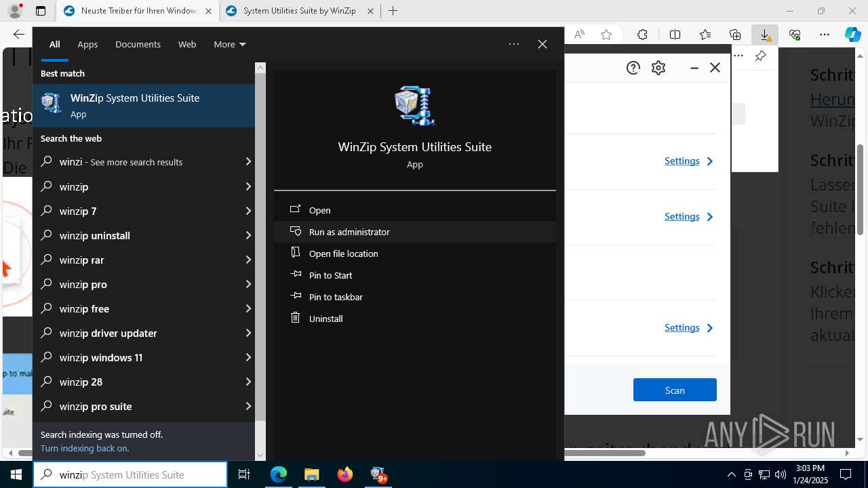Click the Task View taskbar icon

pos(244,474)
